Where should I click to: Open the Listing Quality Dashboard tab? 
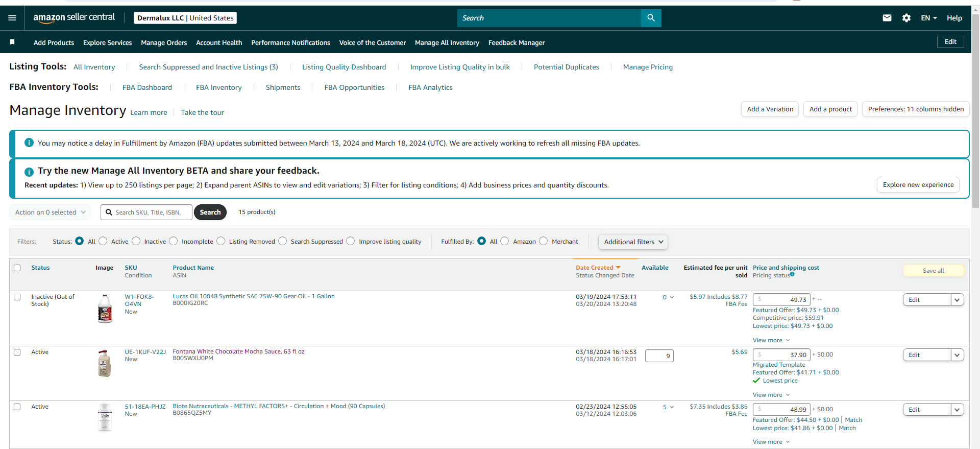[344, 67]
